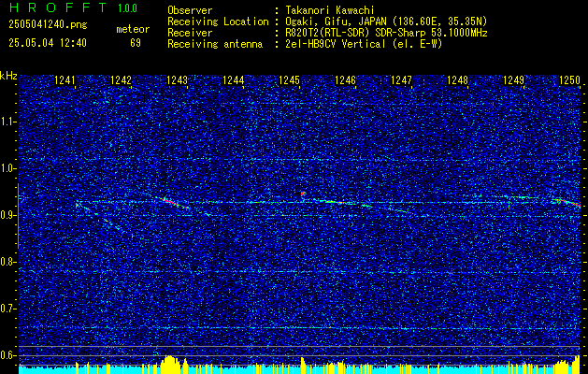Click the 2el-HB9CV Vertical antenna text

click(x=365, y=44)
